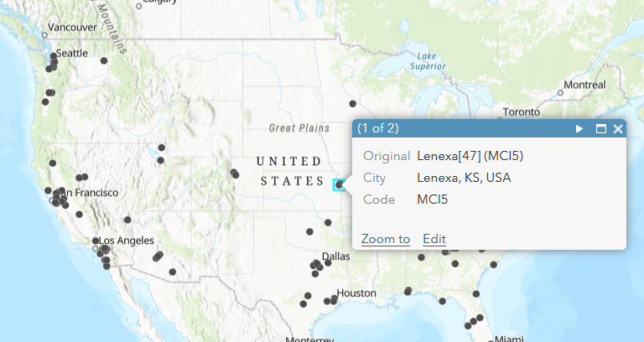644x342 pixels.
Task: Select the data point near Minneapolis
Action: click(x=352, y=104)
